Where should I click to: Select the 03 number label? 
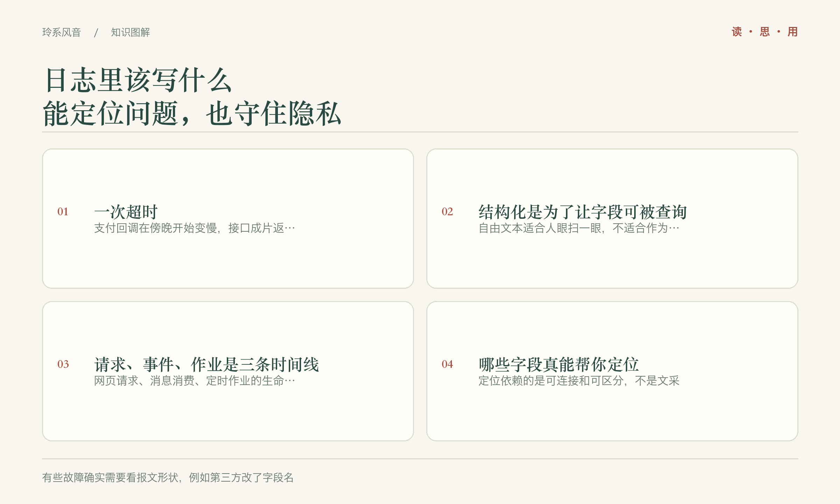pyautogui.click(x=63, y=364)
